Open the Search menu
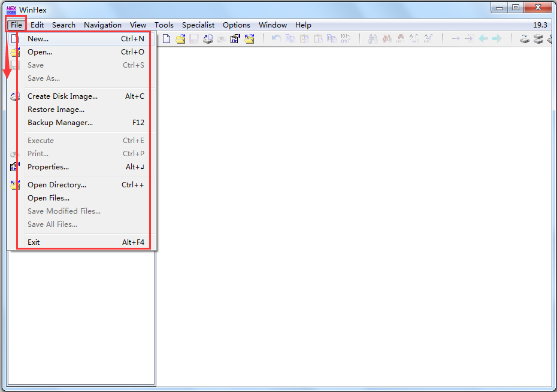Image resolution: width=557 pixels, height=392 pixels. [x=63, y=25]
